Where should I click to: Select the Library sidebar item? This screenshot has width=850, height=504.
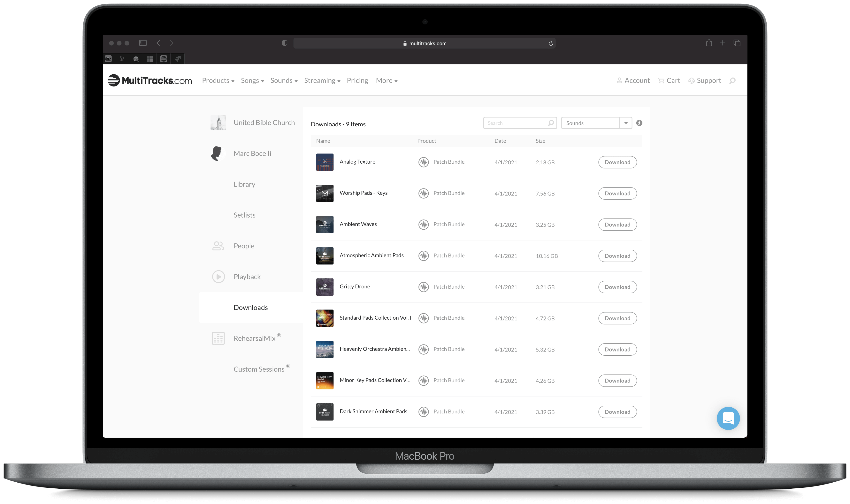(x=244, y=184)
